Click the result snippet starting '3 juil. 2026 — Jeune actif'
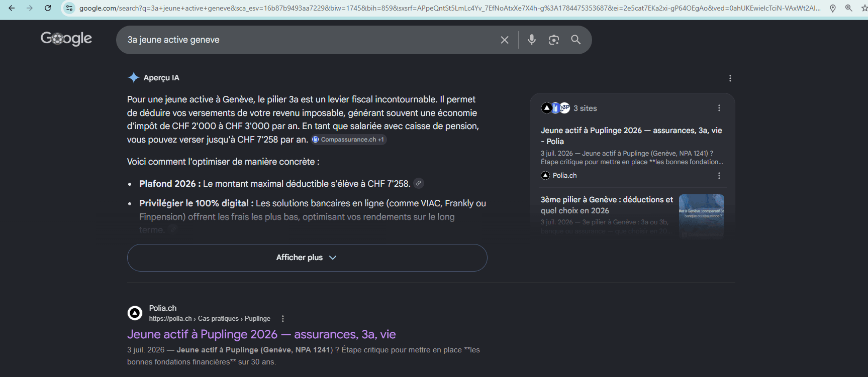The width and height of the screenshot is (868, 377). coord(304,356)
